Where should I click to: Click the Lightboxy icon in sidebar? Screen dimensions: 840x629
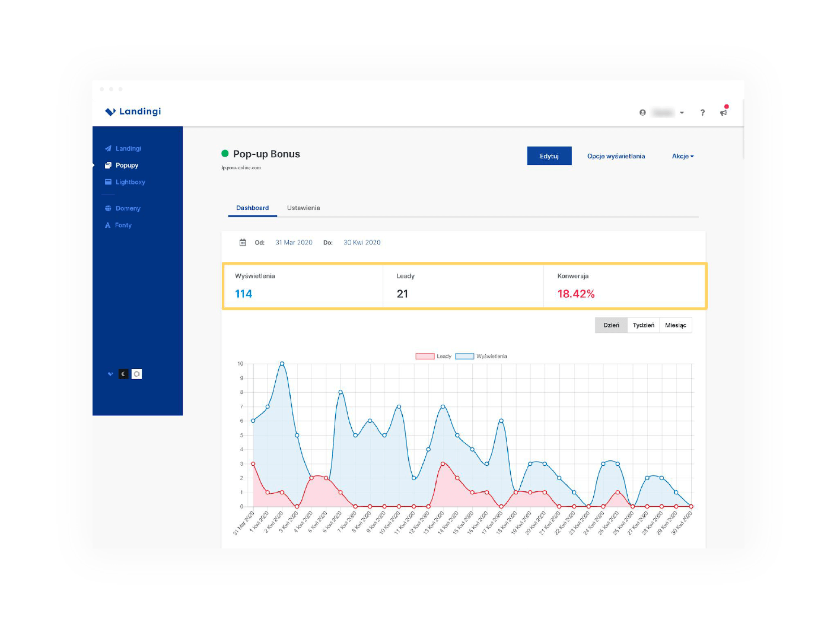pos(108,182)
